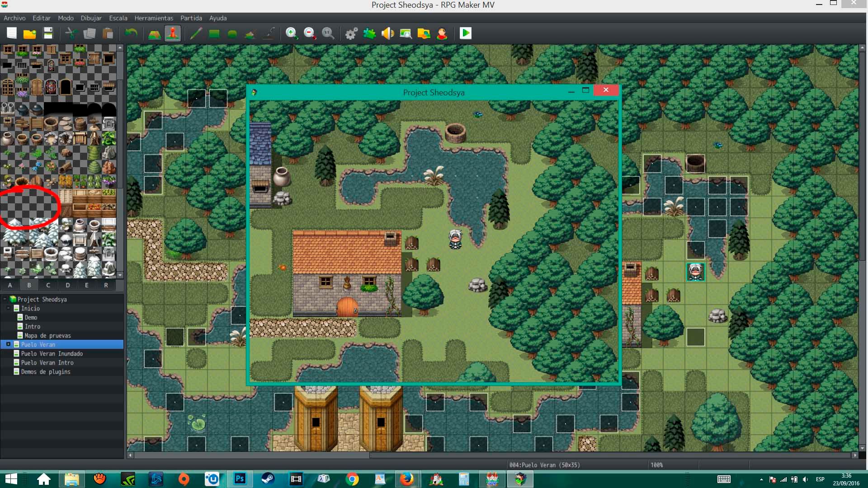868x488 pixels.
Task: Open the Plugin Manager puzzle icon
Action: pos(369,33)
